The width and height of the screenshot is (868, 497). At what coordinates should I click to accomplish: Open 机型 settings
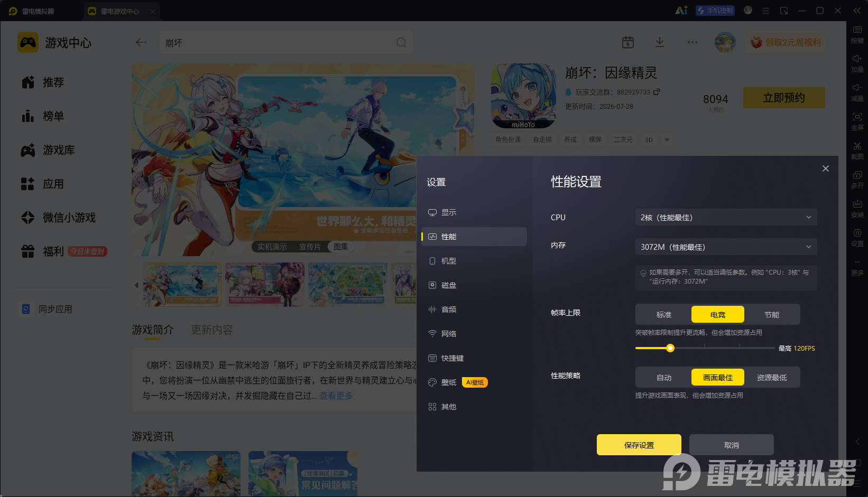474,261
